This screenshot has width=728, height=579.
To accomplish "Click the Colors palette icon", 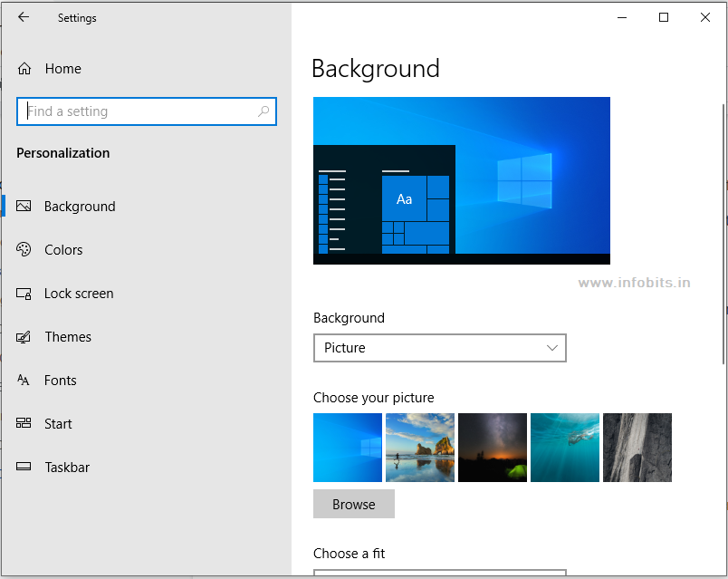I will 24,250.
